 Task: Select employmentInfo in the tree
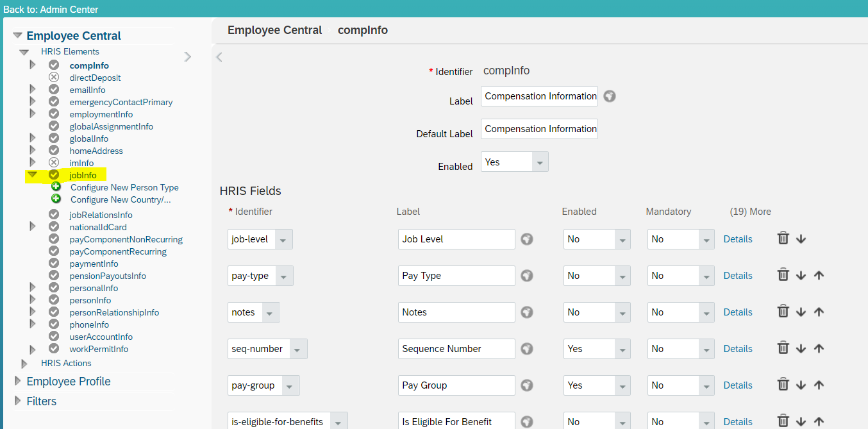(101, 114)
